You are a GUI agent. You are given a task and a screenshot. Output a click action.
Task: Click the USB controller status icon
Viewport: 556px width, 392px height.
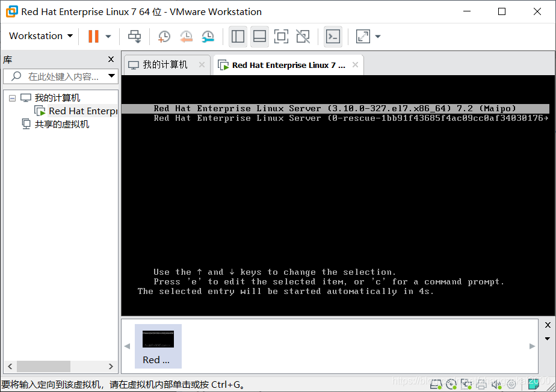click(511, 384)
